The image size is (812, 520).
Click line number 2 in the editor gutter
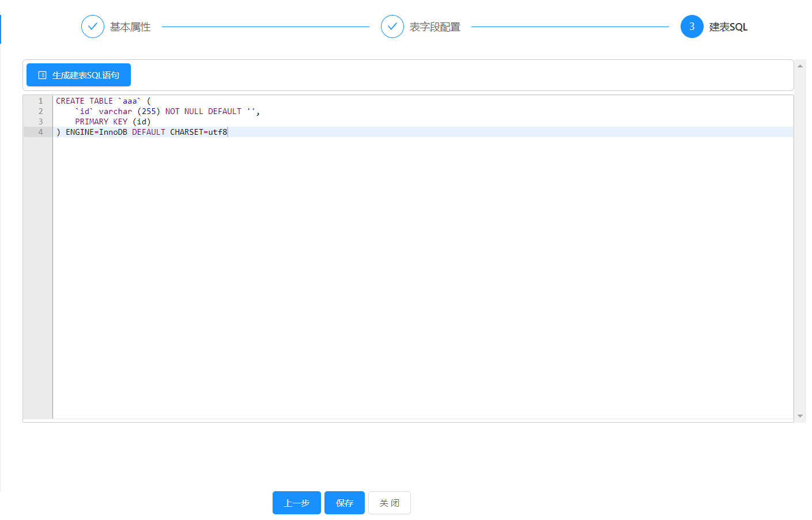pyautogui.click(x=40, y=111)
